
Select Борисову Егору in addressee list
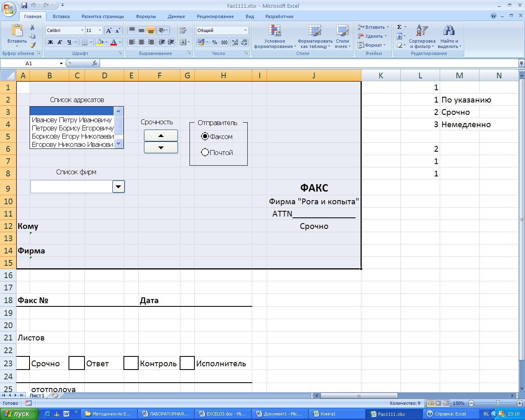72,136
